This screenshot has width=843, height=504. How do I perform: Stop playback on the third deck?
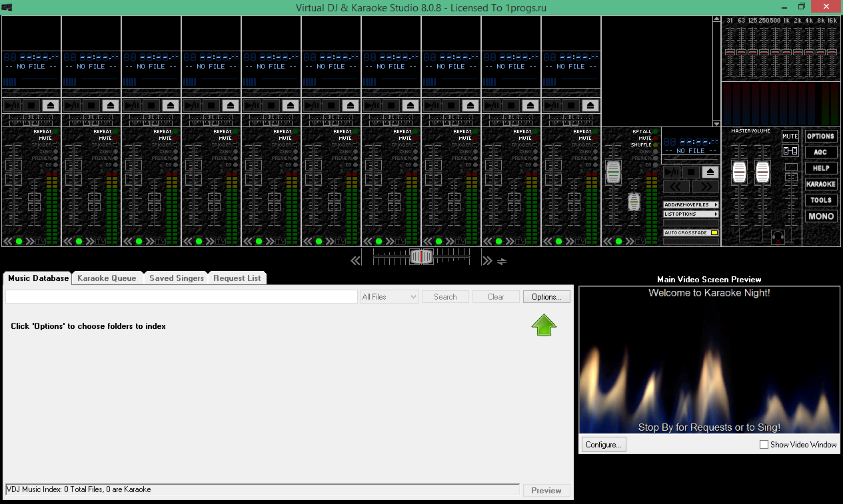point(151,105)
